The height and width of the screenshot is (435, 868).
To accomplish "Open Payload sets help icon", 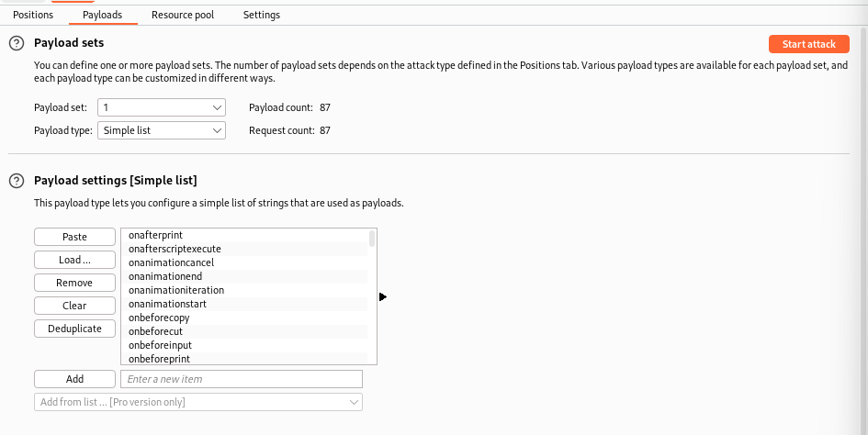I will click(17, 43).
